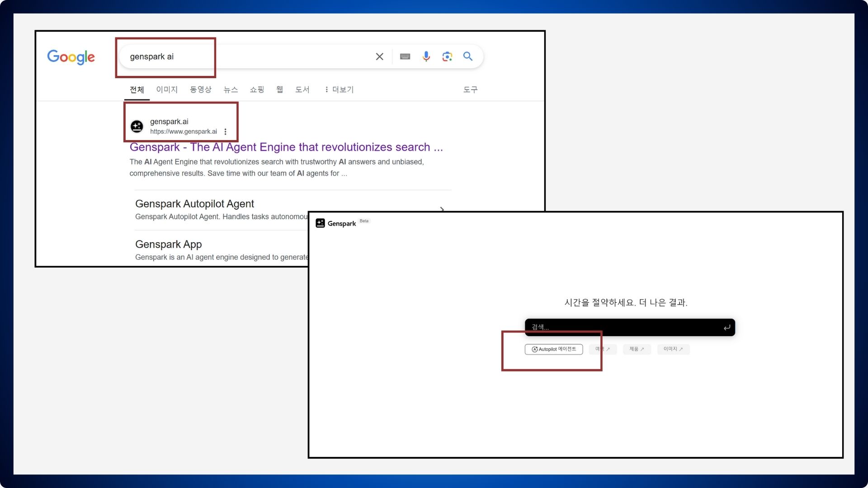The image size is (868, 488).
Task: Click the Autopilot 에이전트 button
Action: coord(553,349)
